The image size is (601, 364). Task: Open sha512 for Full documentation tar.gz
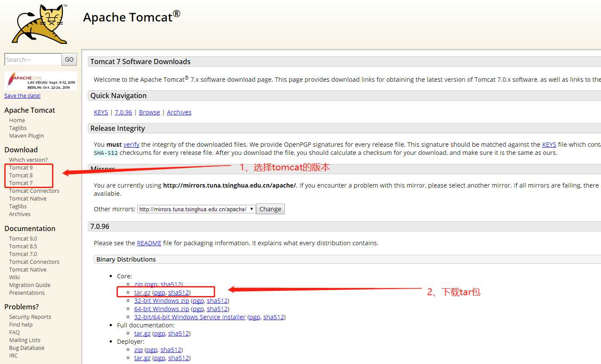pyautogui.click(x=178, y=333)
